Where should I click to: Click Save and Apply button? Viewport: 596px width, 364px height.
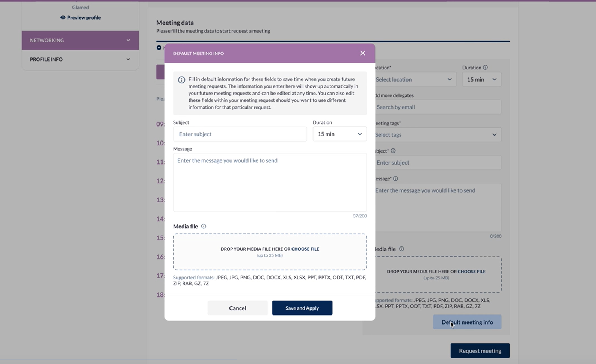click(302, 308)
